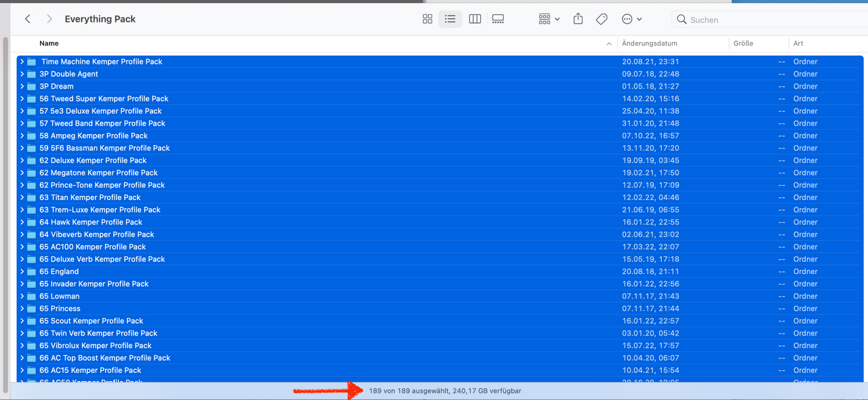Click the vertical scrollbar on the left edge

[7, 214]
